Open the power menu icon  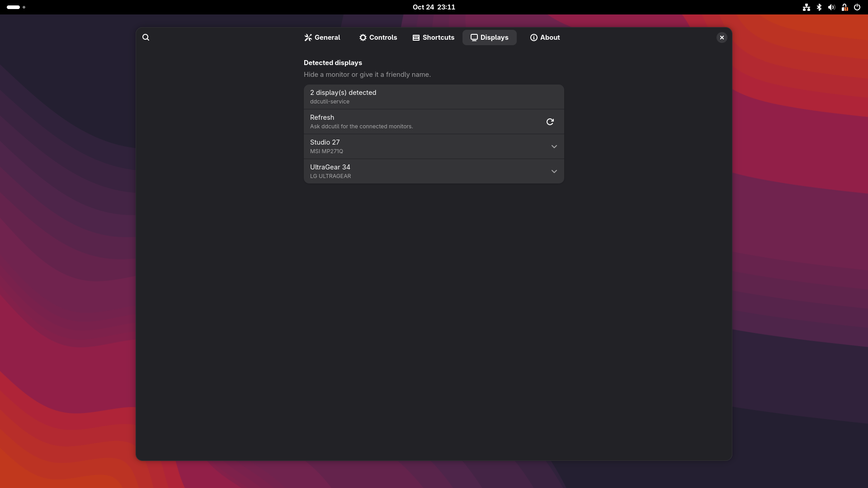tap(857, 7)
